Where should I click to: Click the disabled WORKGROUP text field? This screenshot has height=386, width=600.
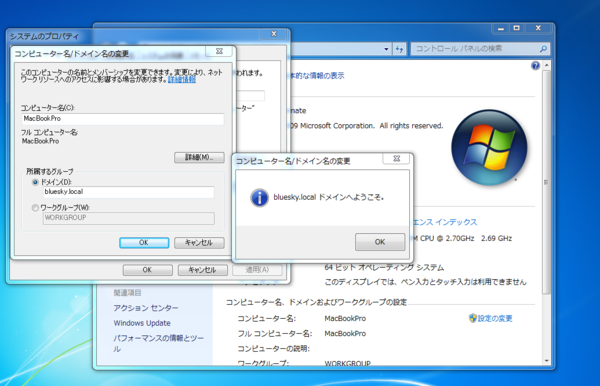click(x=128, y=218)
